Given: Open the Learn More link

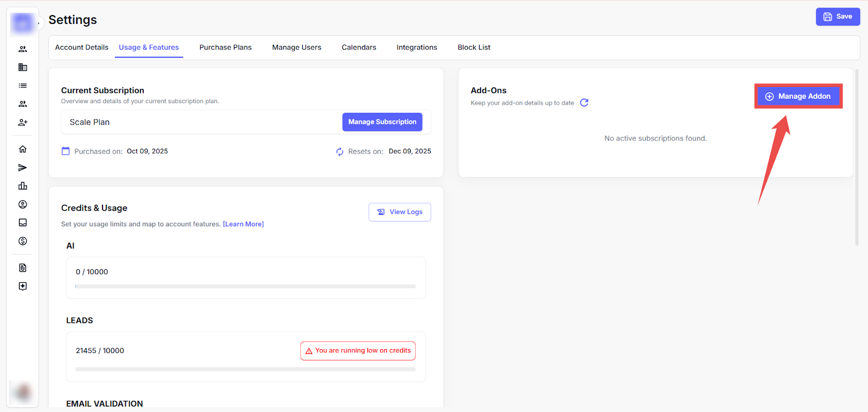Looking at the screenshot, I should [243, 224].
